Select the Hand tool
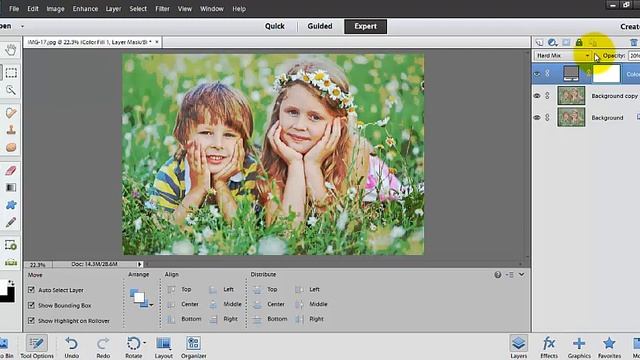This screenshot has height=360, width=640. point(11,50)
